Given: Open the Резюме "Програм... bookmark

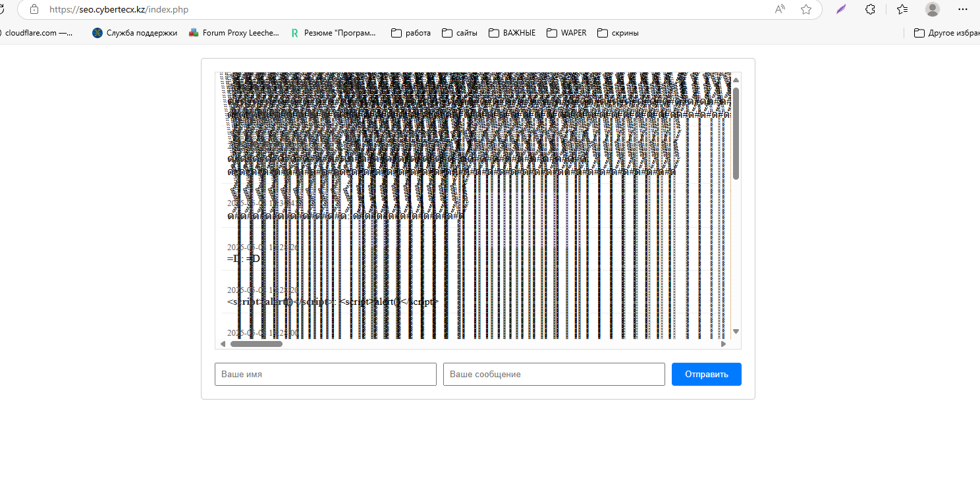Looking at the screenshot, I should 333,33.
